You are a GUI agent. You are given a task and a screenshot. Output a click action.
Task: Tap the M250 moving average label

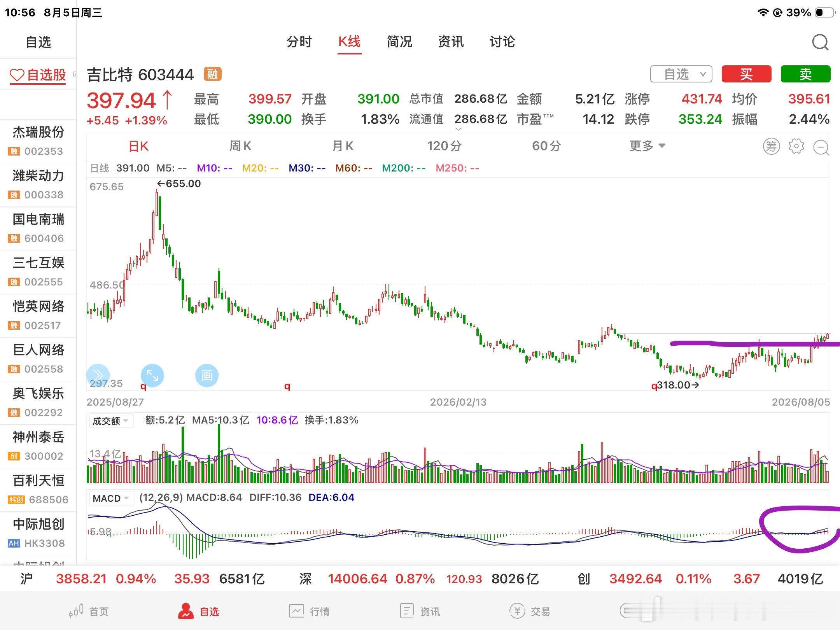coord(457,168)
